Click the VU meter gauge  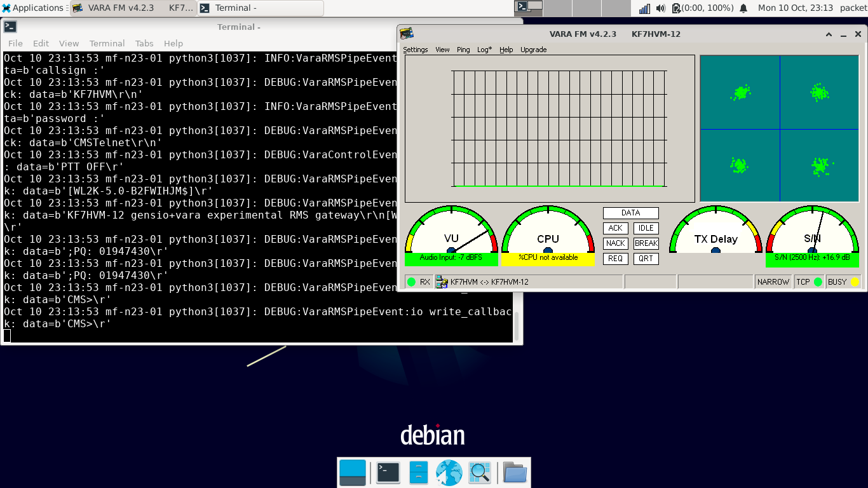point(451,229)
